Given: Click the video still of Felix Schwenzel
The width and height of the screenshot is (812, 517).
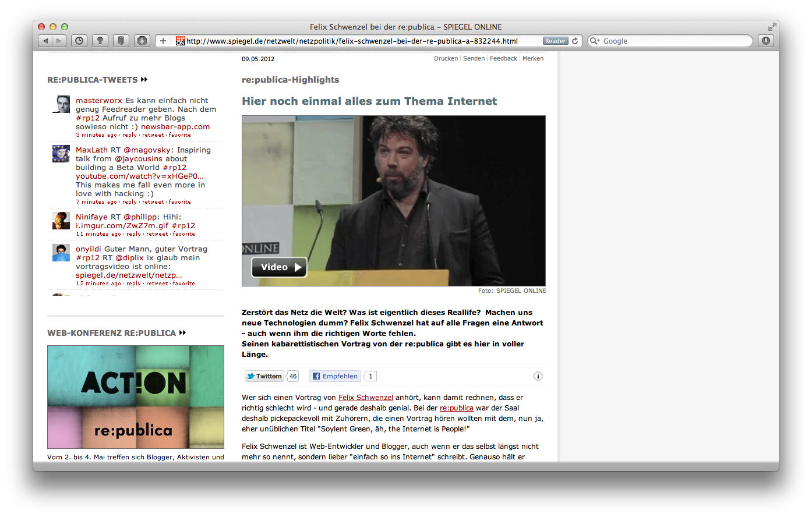Looking at the screenshot, I should [394, 201].
